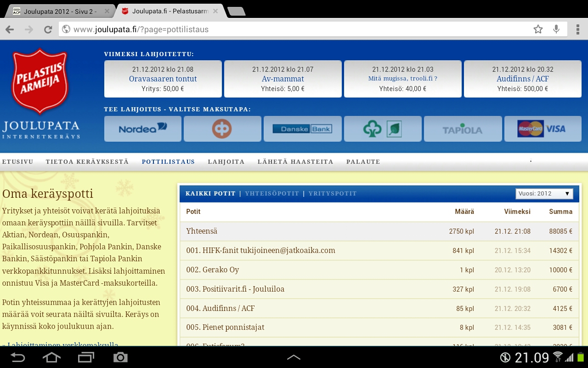588x368 pixels.
Task: Select Tapiola bank payment button
Action: click(463, 129)
